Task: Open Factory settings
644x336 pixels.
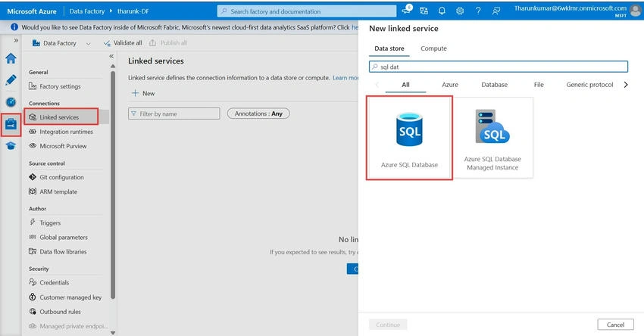Action: pyautogui.click(x=60, y=86)
